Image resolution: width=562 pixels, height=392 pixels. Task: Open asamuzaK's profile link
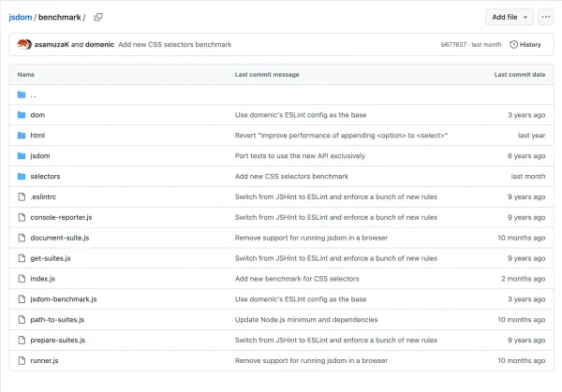[x=52, y=44]
